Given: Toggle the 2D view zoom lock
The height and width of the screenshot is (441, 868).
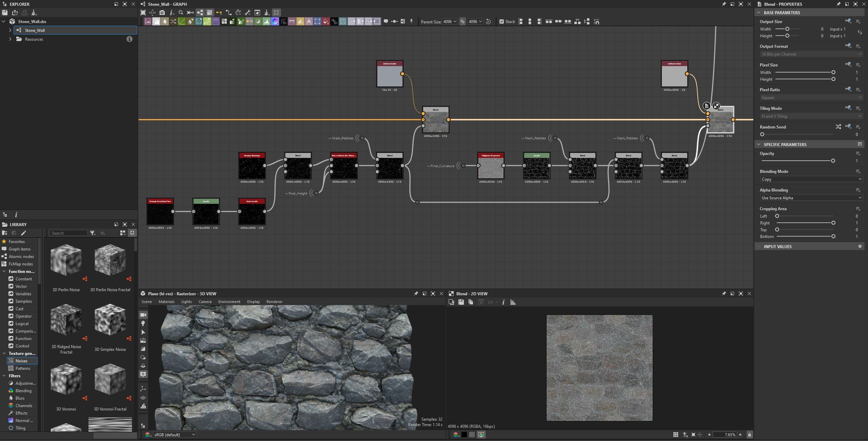Looking at the screenshot, I should click(x=749, y=435).
